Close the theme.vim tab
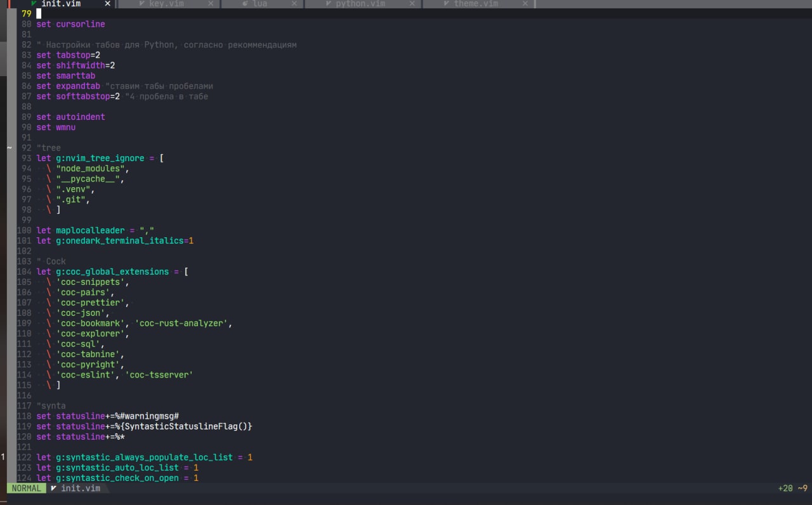Screen dimensions: 812x505 (x=526, y=4)
